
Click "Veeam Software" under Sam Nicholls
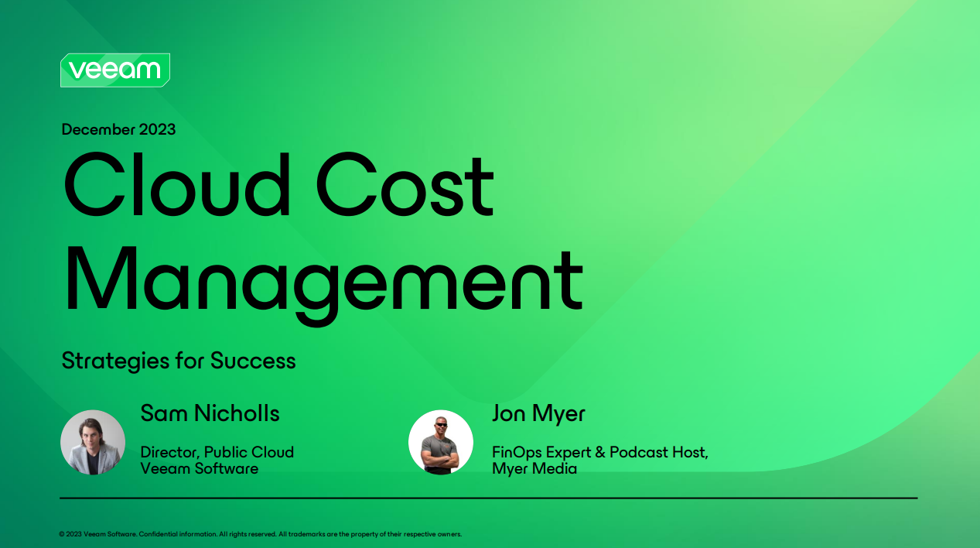199,468
